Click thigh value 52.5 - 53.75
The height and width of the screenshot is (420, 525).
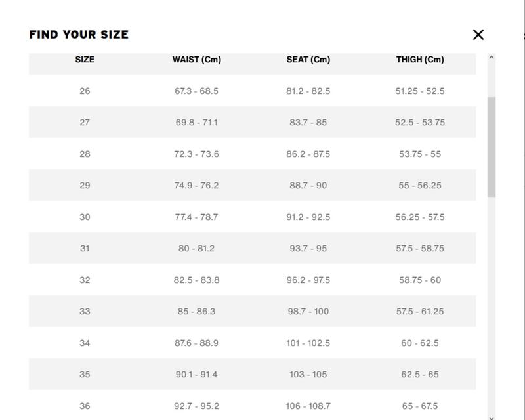pyautogui.click(x=420, y=122)
